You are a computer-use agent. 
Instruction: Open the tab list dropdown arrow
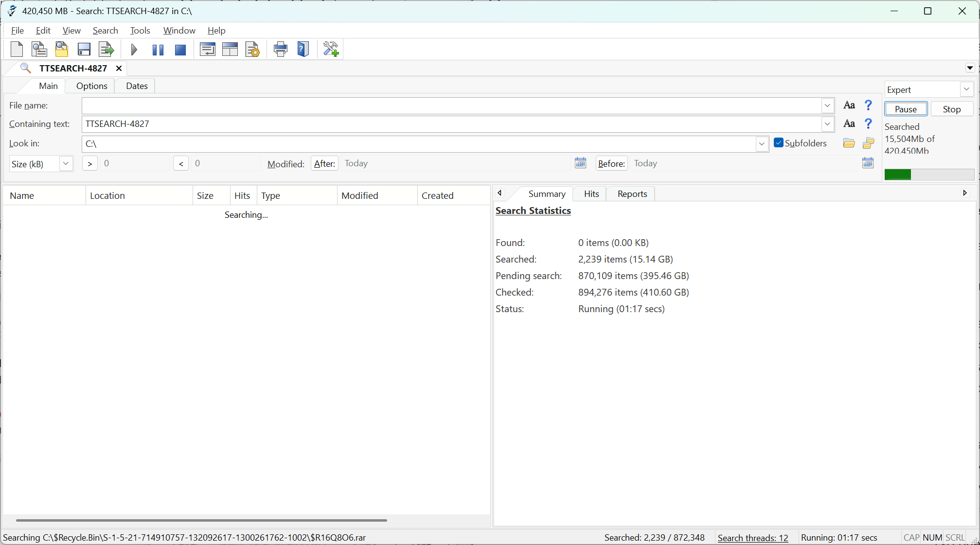[970, 68]
